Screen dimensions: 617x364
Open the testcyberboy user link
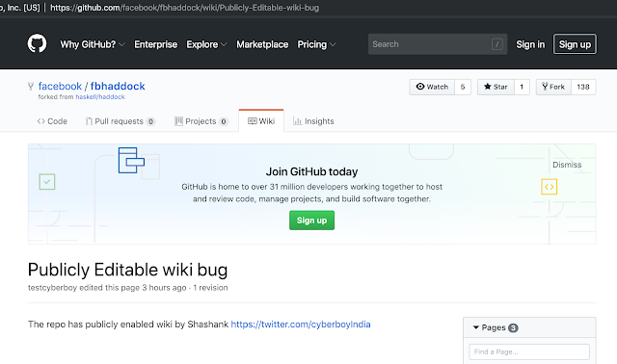(52, 288)
